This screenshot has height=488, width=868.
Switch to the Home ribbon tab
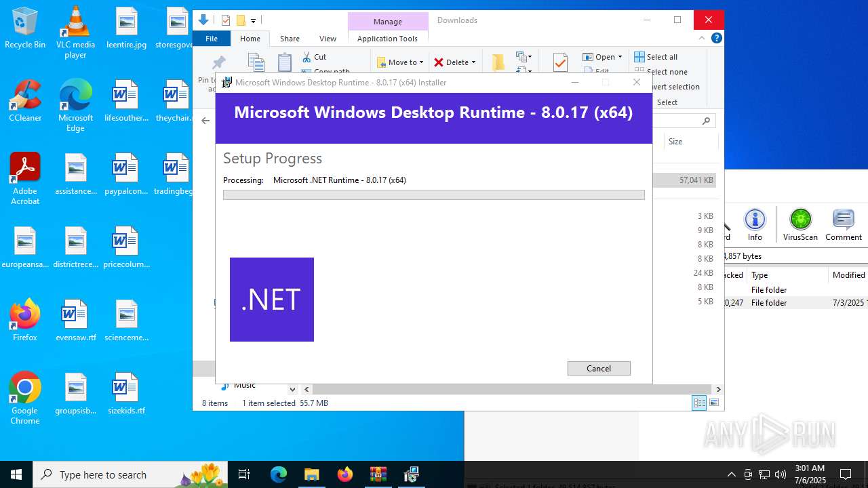coord(250,39)
